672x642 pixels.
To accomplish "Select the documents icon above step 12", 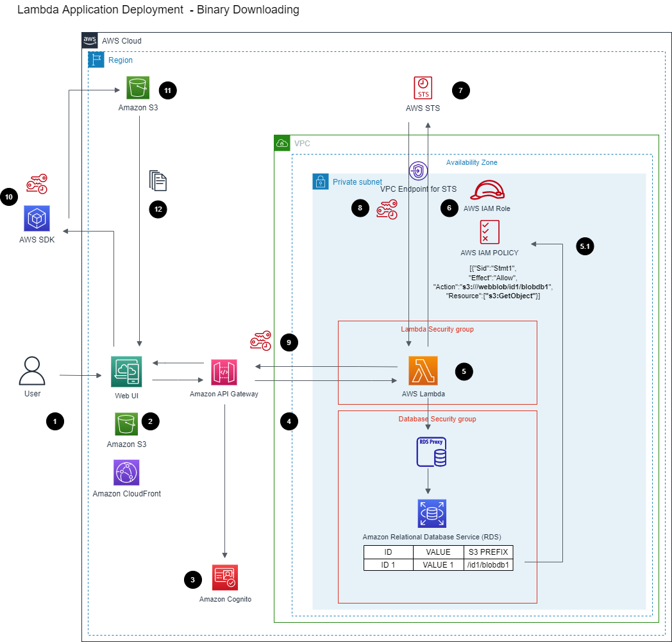I will coord(158,180).
